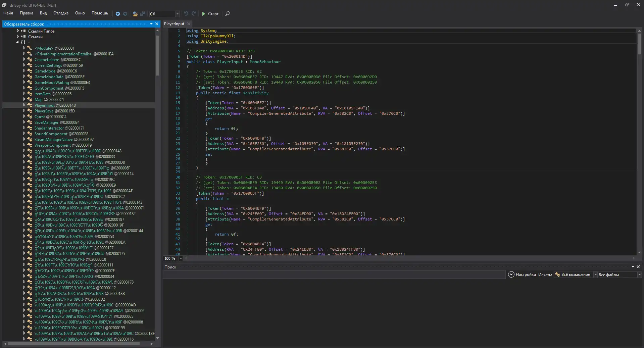Close the PlayerInput tab
644x348 pixels.
(x=189, y=24)
